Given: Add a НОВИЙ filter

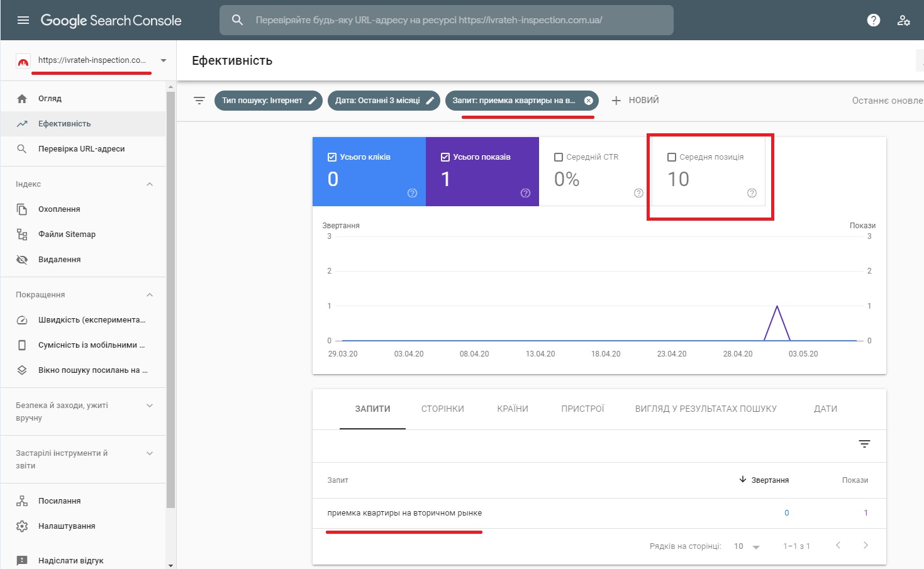Looking at the screenshot, I should (x=635, y=101).
